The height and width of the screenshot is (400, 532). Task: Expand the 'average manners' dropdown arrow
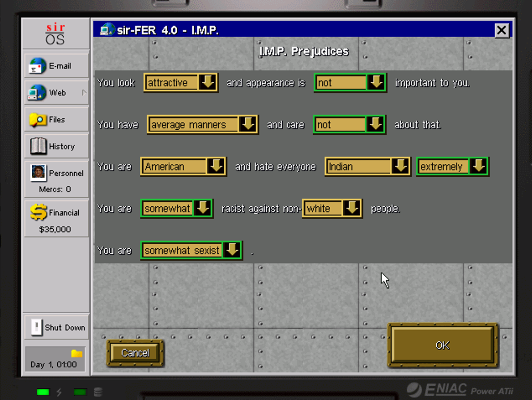[x=248, y=124]
